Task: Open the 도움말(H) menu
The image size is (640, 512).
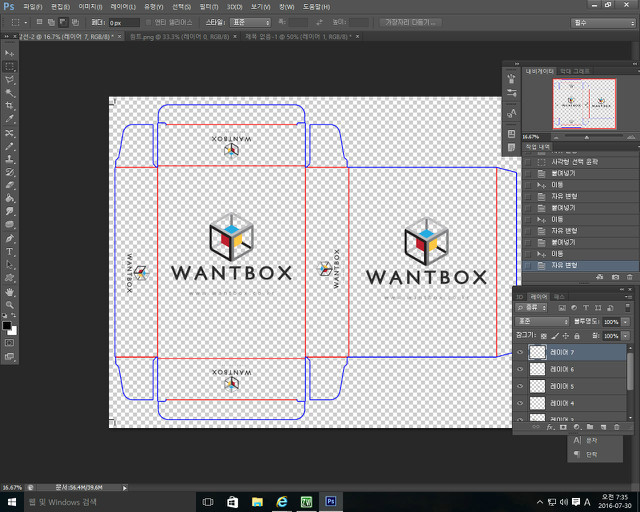Action: pyautogui.click(x=316, y=7)
